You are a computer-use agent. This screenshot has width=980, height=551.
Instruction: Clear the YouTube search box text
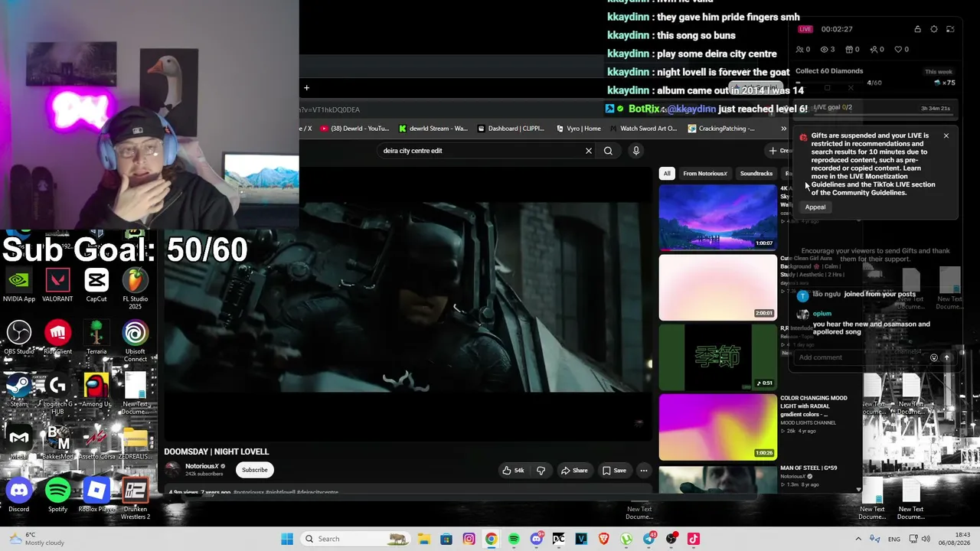point(589,151)
